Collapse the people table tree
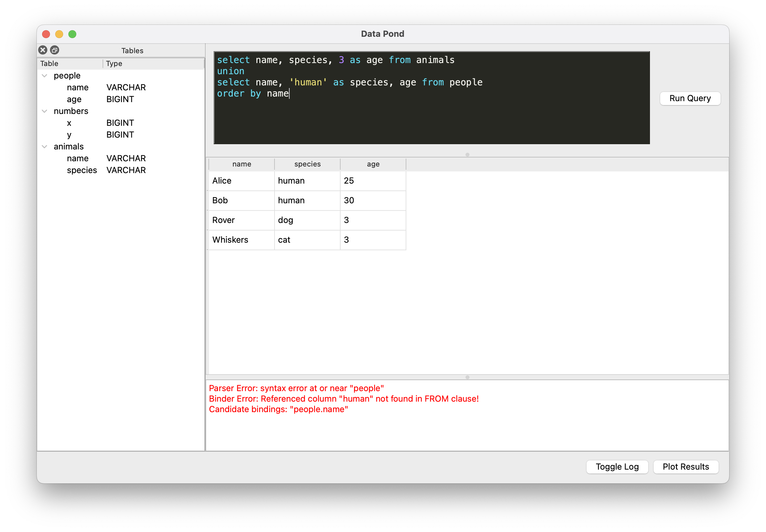This screenshot has width=766, height=532. [x=44, y=76]
